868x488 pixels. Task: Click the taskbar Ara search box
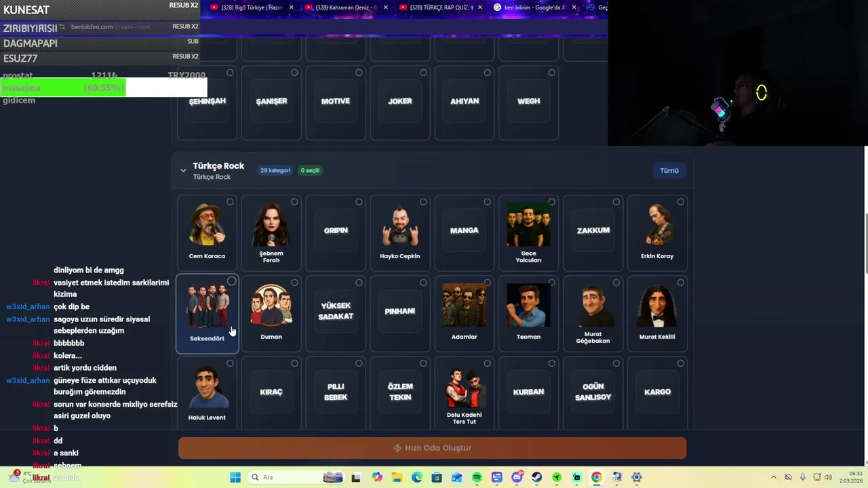pos(295,477)
